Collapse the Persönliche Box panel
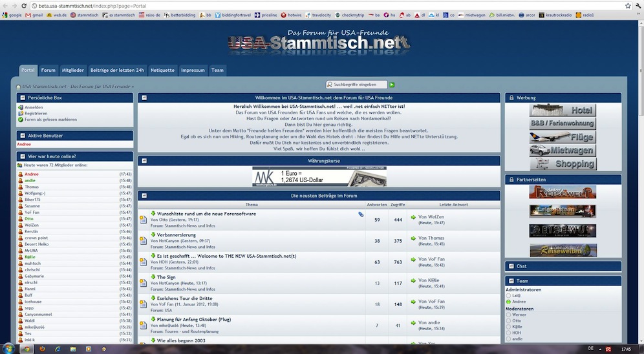Image resolution: width=644 pixels, height=354 pixels. click(21, 98)
